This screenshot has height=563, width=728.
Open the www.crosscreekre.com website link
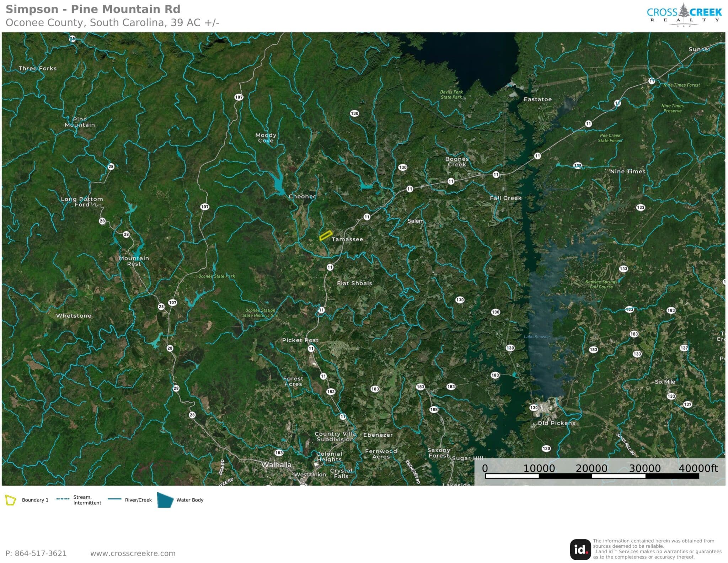133,553
